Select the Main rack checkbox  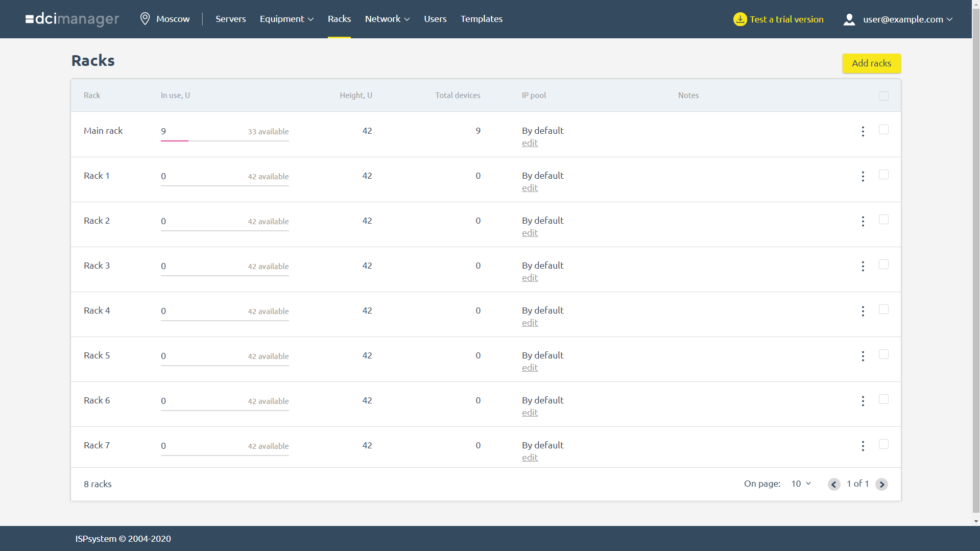click(883, 130)
